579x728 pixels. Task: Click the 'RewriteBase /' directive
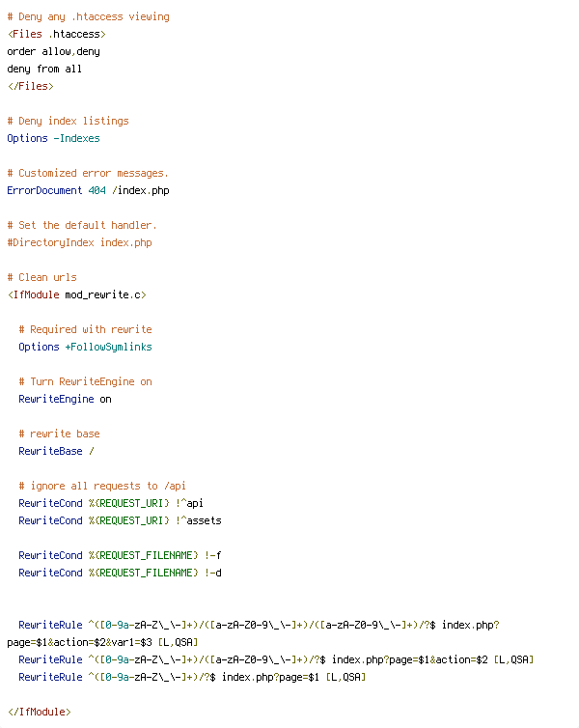(56, 451)
